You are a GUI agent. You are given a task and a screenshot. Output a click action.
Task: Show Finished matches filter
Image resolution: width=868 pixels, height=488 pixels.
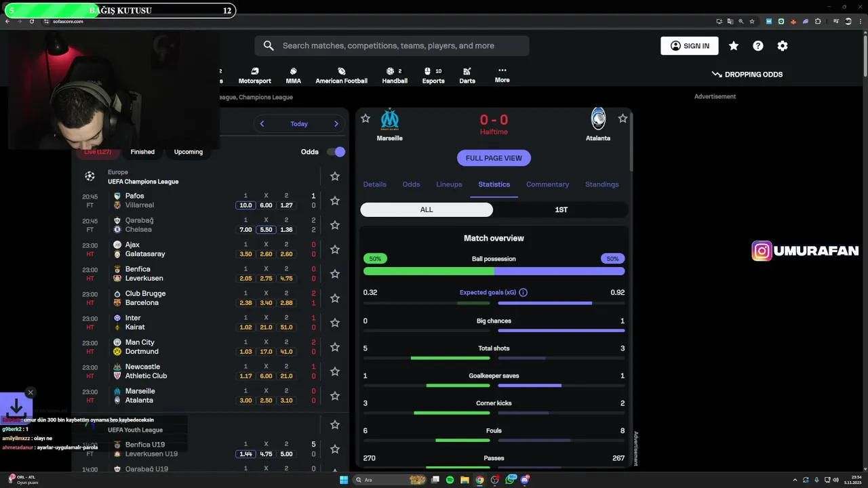(142, 152)
